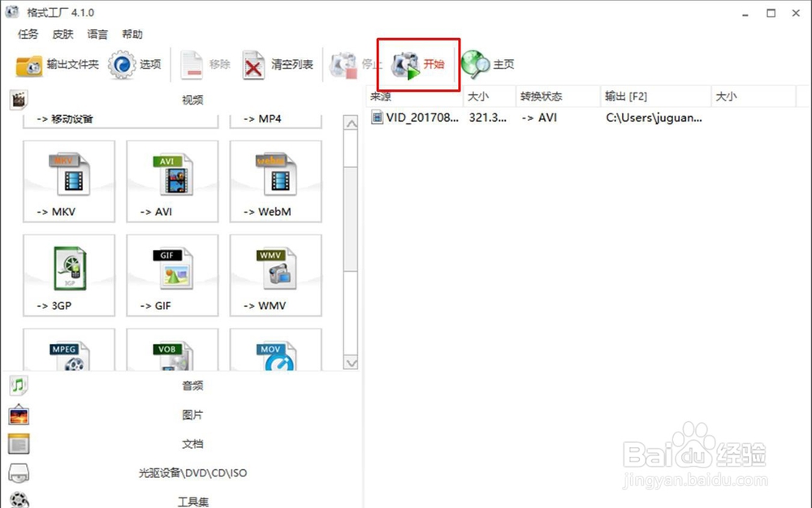Expand the 工具集 toolset section

[192, 501]
